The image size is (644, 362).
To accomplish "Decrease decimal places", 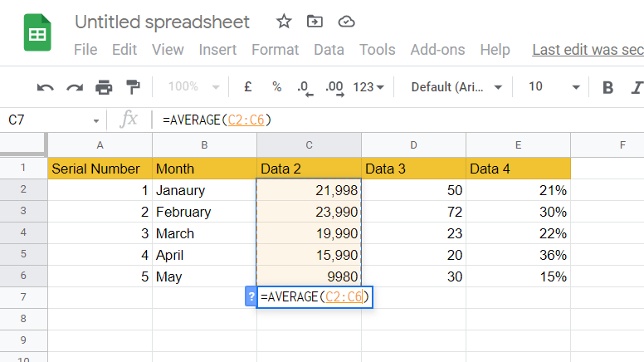I will (305, 88).
